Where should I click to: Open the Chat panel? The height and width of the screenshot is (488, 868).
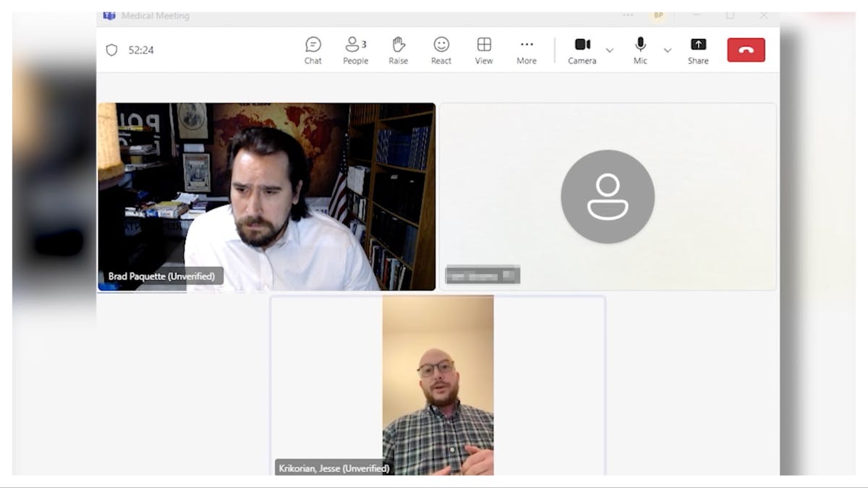[x=312, y=51]
